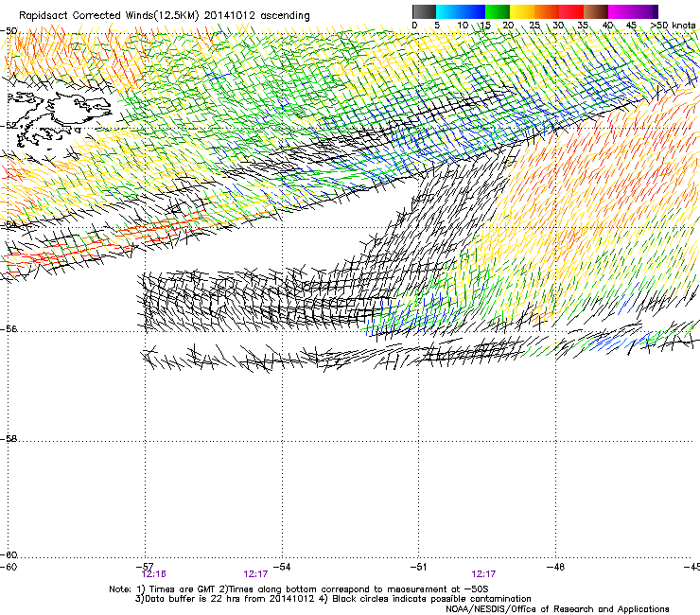This screenshot has width=700, height=615.
Task: Click the red 30–35 knots legend segment
Action: 571,11
